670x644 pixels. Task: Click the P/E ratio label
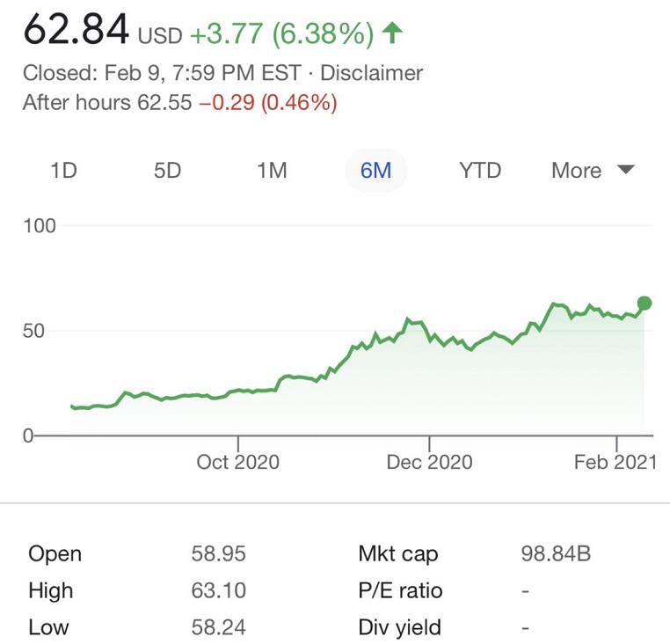point(400,590)
